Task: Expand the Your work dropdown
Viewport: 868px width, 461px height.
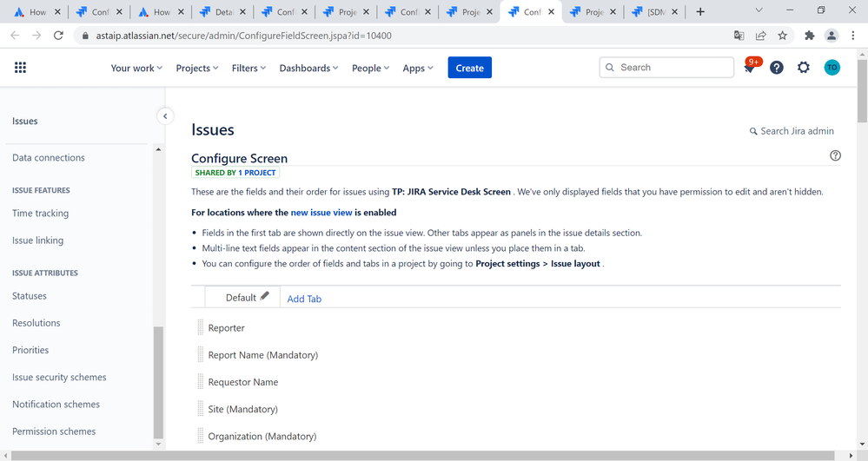Action: tap(136, 68)
